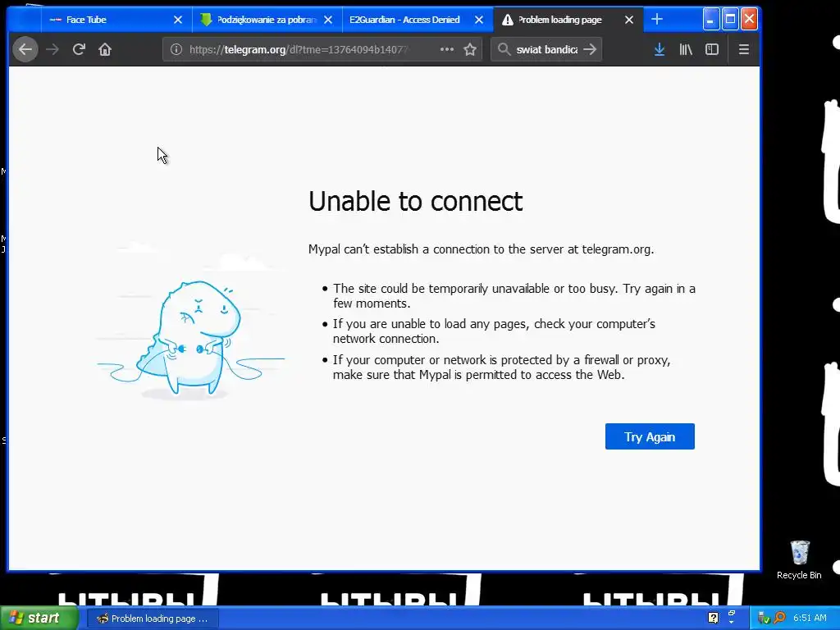Click the forward navigation arrow
The image size is (840, 630).
tap(52, 49)
